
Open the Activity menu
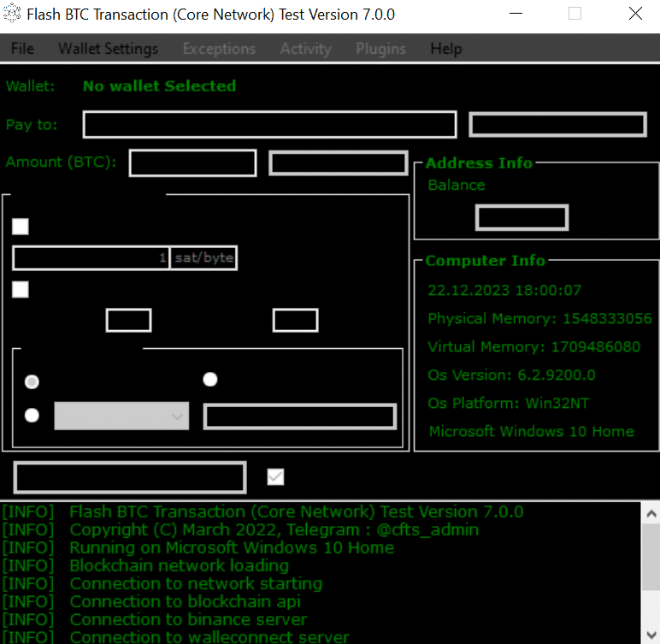coord(306,49)
